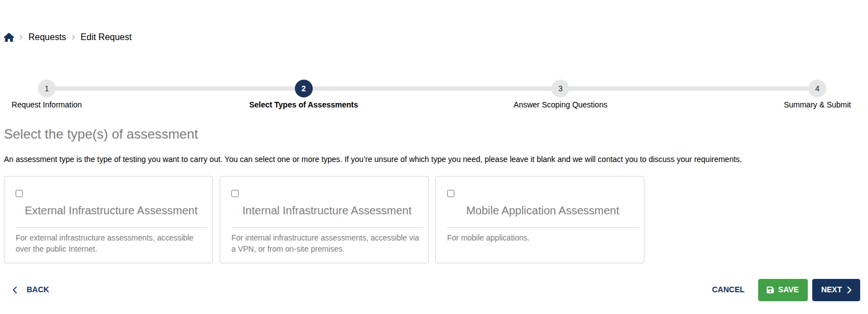The image size is (868, 314).
Task: Go to step 1 circle
Action: (47, 89)
